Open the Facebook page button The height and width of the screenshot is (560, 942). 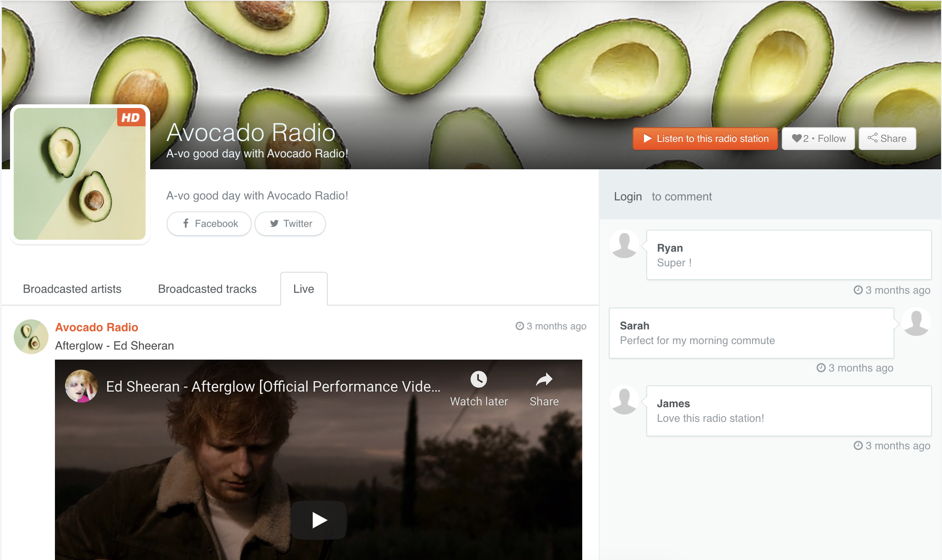(209, 224)
